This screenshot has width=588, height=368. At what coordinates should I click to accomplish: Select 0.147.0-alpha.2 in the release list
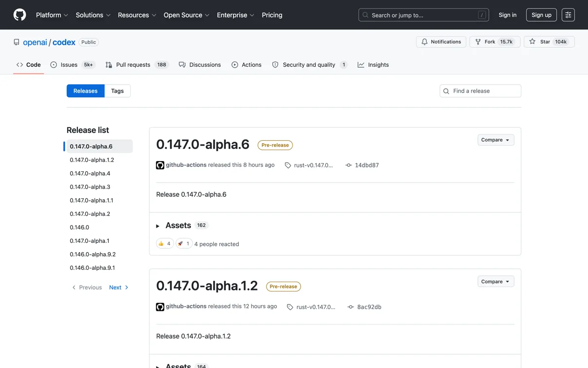point(90,214)
